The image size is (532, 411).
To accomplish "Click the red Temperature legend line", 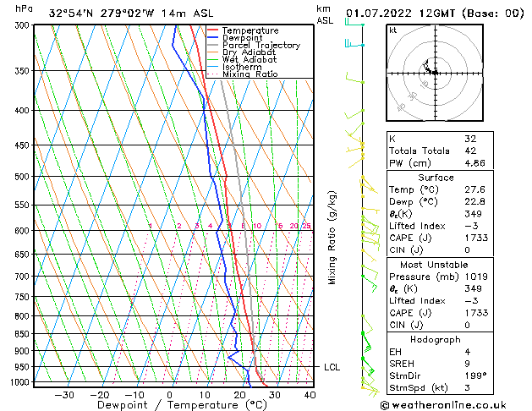I will point(212,31).
